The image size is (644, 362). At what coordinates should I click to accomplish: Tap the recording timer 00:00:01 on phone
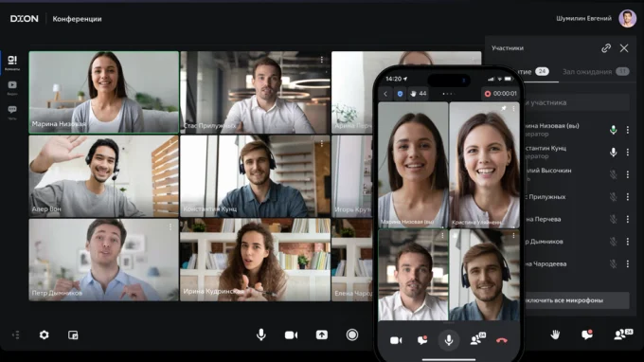click(500, 94)
